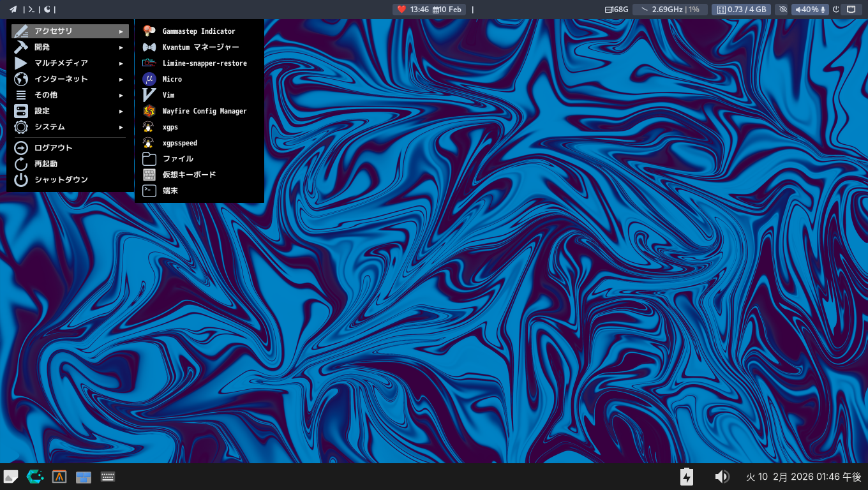Viewport: 868px width, 490px height.
Task: Click the power icon in the top panel
Action: [x=835, y=10]
